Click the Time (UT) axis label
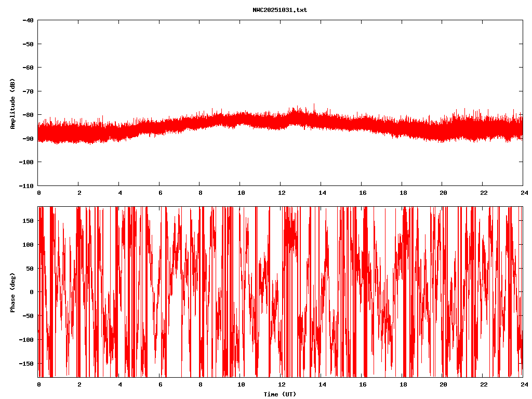532x399 pixels. click(x=280, y=394)
